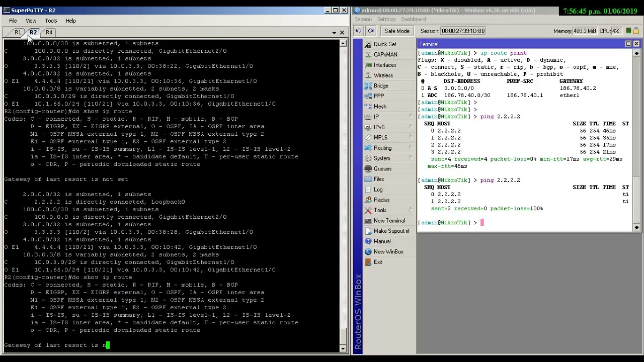Click WinBox Terminal scrollbar down arrow

[636, 228]
